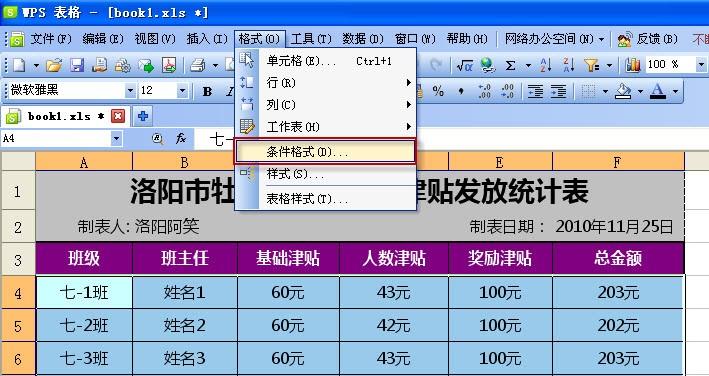
Task: Expand the font size dropdown showing 12
Action: pos(182,91)
